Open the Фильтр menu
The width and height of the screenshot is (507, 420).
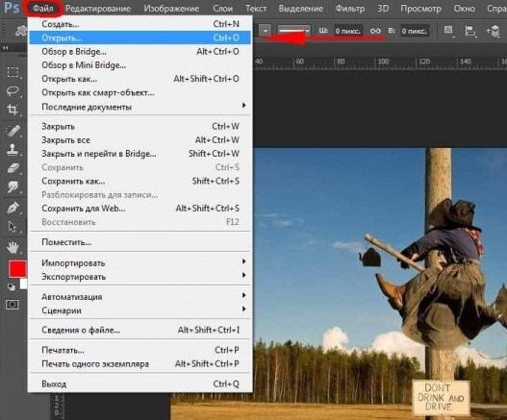coord(350,9)
